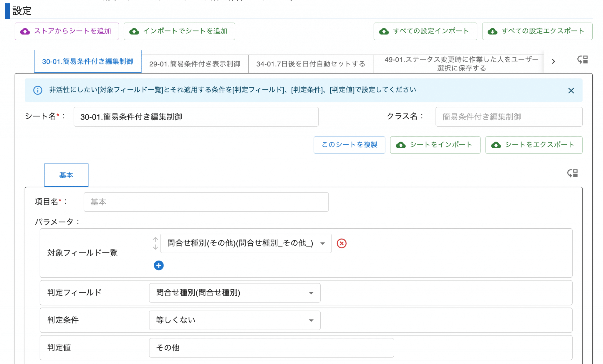Click インポートでシートを追加 button
The height and width of the screenshot is (364, 603).
[x=179, y=31]
